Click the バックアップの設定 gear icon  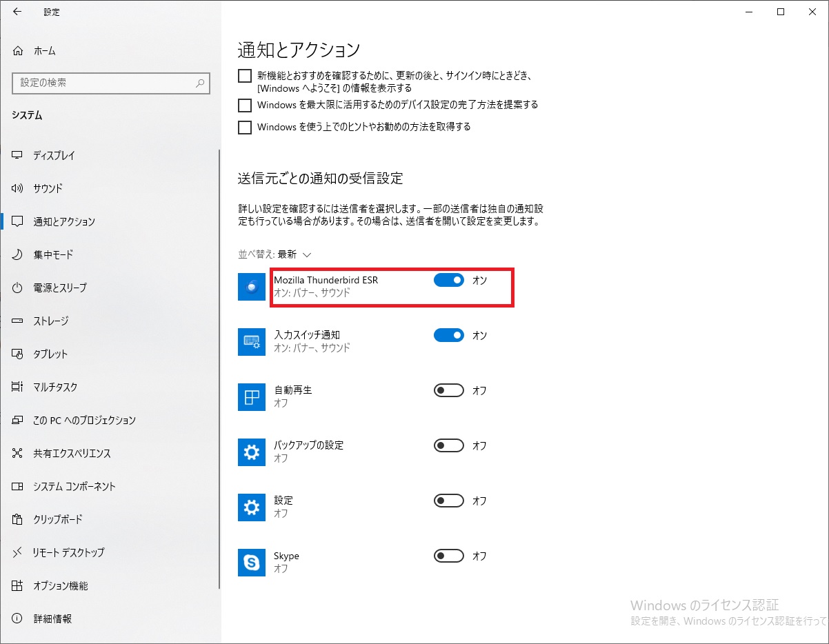click(252, 452)
